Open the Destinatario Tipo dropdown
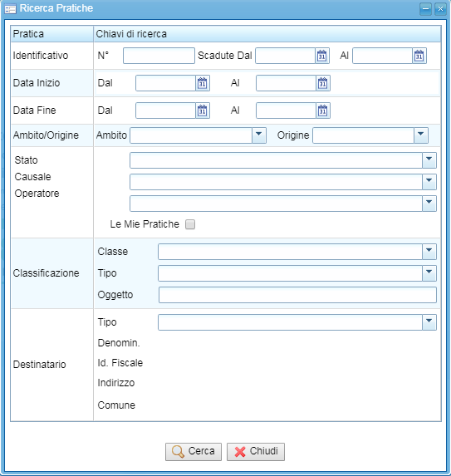451x476 pixels. click(429, 322)
